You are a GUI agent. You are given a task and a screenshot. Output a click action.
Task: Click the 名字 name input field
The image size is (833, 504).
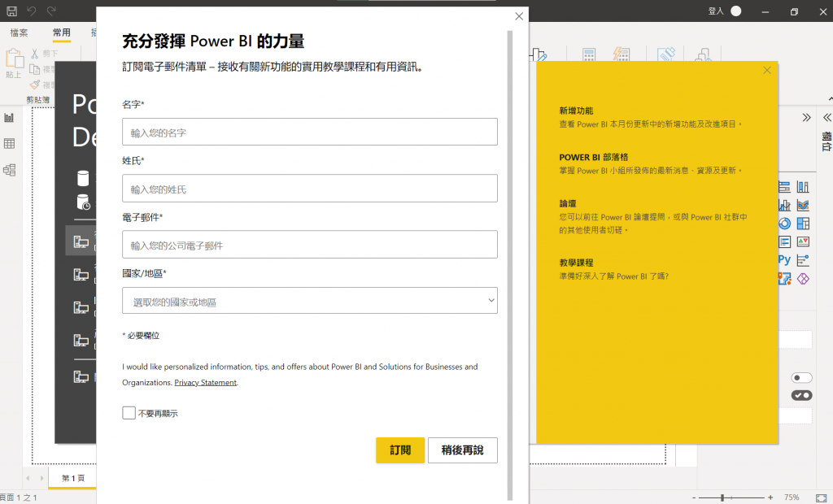click(310, 132)
